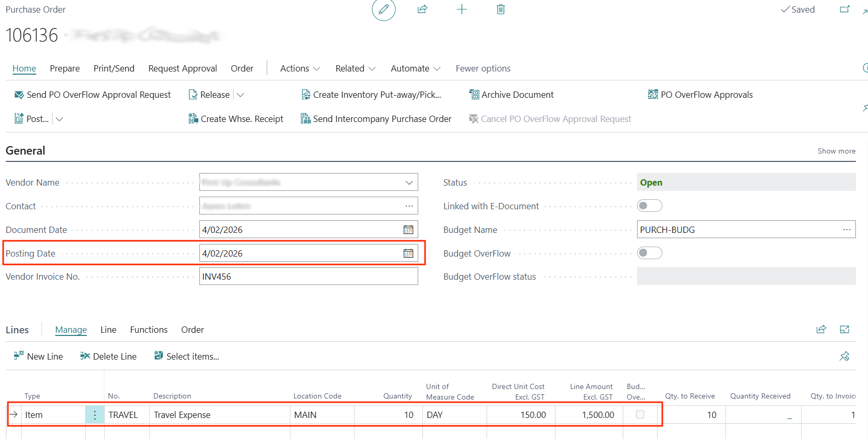
Task: Switch to the Prepare tab
Action: (65, 68)
